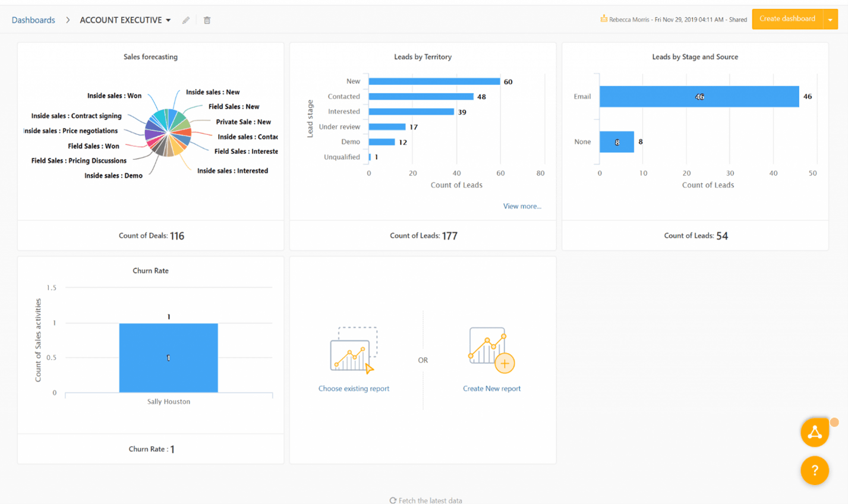The height and width of the screenshot is (504, 848).
Task: Click the Choose existing report text link
Action: tap(353, 388)
